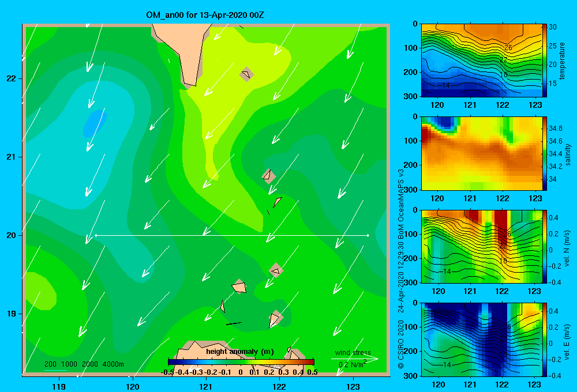Click the temperature color scale bar
The height and width of the screenshot is (392, 577).
pyautogui.click(x=544, y=61)
